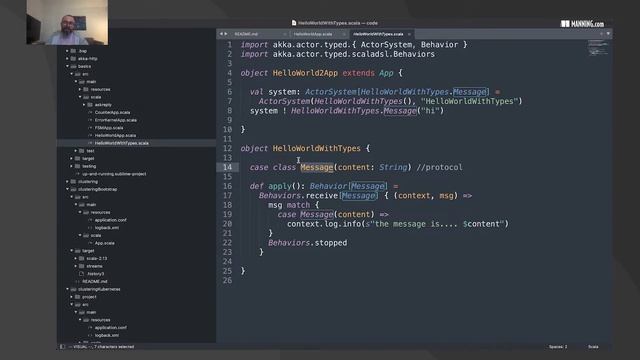The width and height of the screenshot is (640, 360).
Task: Click 'Behaviors.stopped' on line 22
Action: click(x=307, y=243)
